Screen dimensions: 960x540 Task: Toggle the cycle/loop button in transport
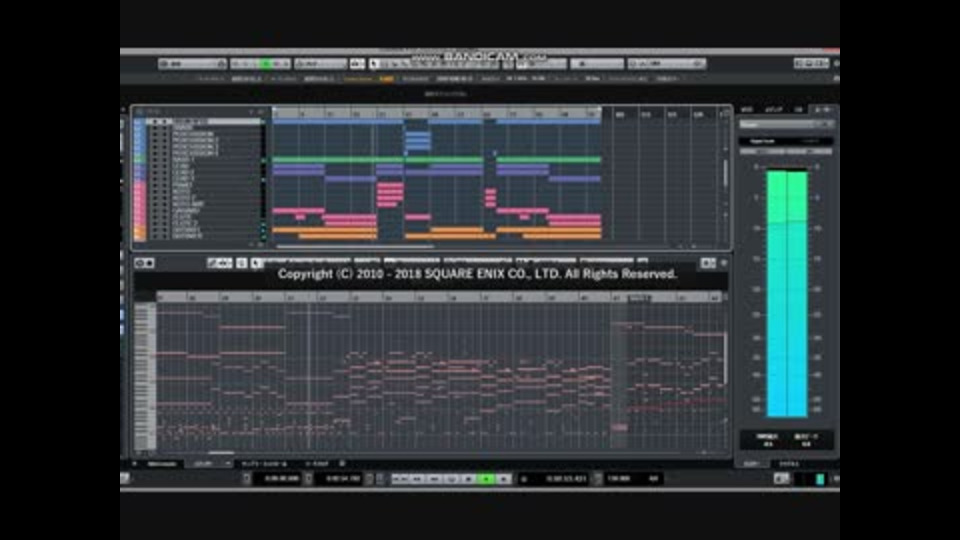pos(452,479)
